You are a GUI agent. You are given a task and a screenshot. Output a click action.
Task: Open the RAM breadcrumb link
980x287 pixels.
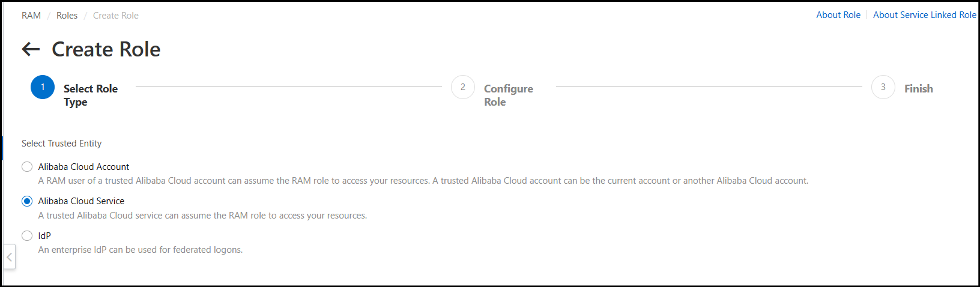(31, 16)
